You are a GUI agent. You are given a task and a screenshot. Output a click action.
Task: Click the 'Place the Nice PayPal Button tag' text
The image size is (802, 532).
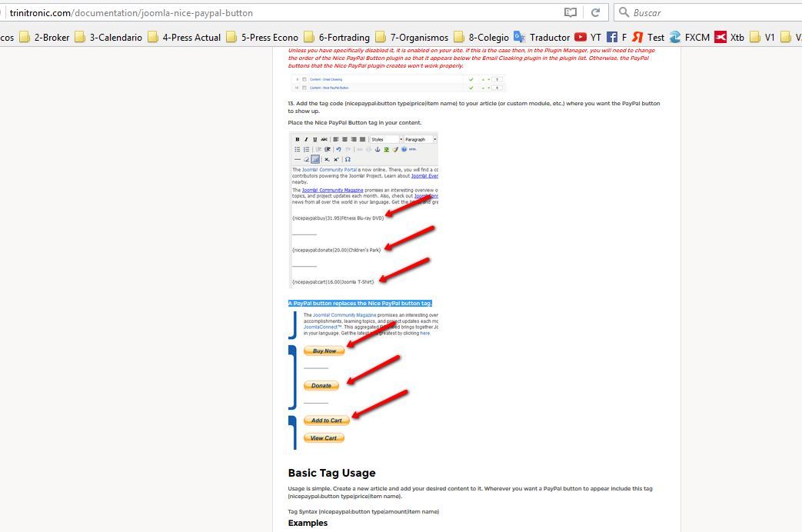point(354,123)
